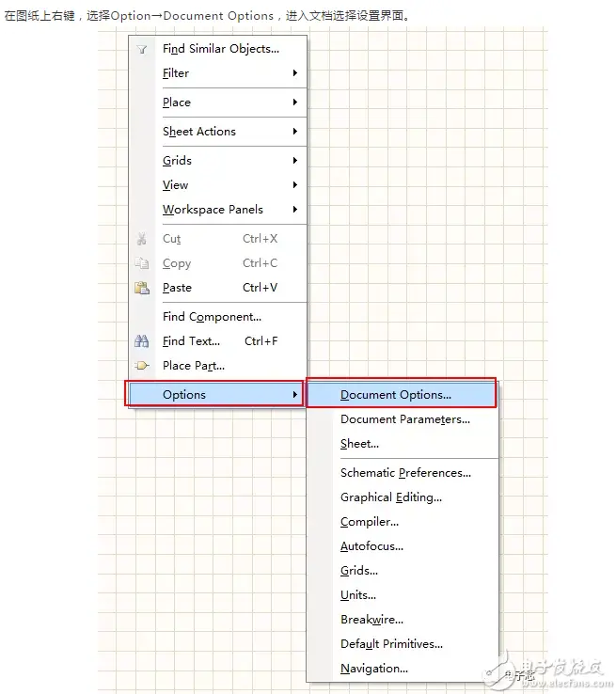Select the Cut command
Screen dimensions: 616x694
(218, 239)
